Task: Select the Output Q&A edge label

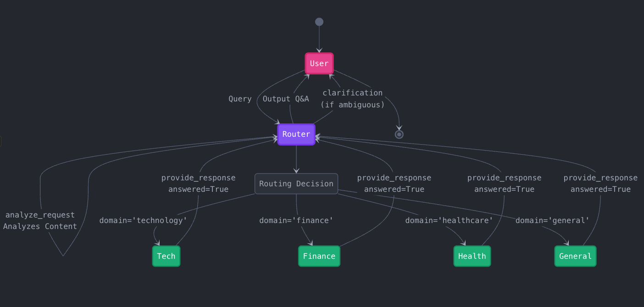Action: (286, 99)
